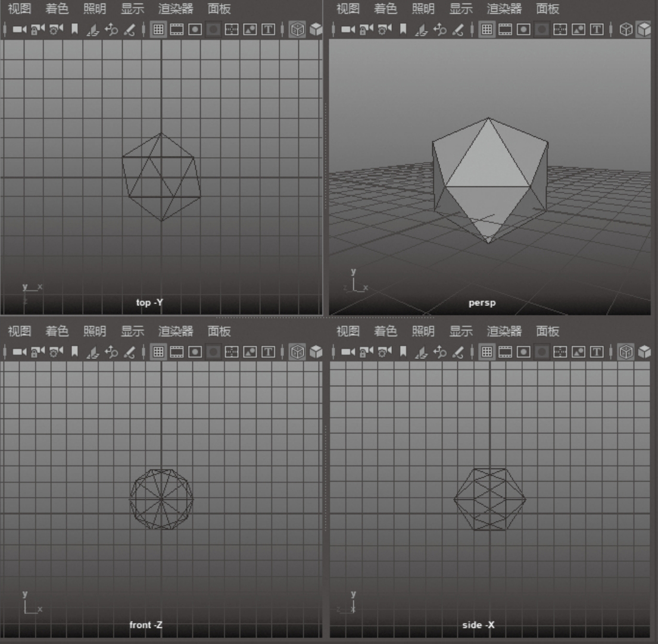Click 2D Pan/Zoom icon in persp panel
Image resolution: width=658 pixels, height=644 pixels.
tap(439, 29)
